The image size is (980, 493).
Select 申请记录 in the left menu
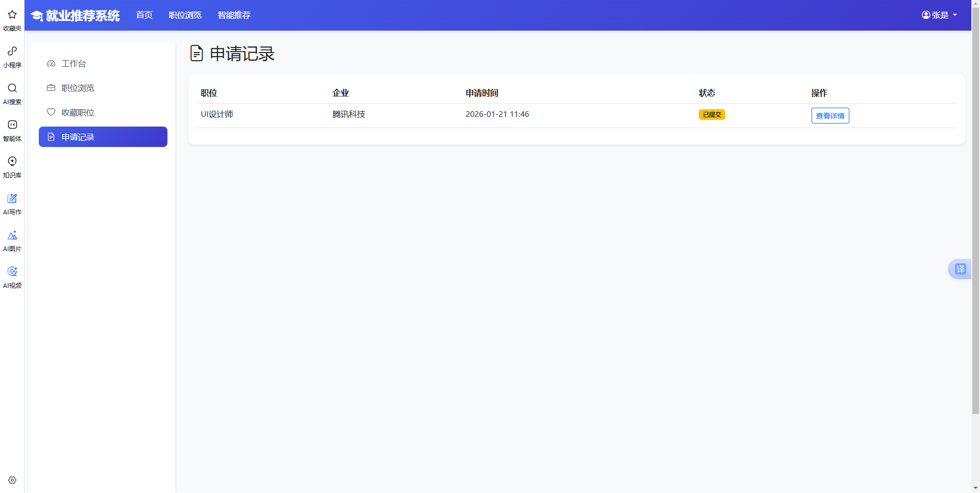point(103,137)
